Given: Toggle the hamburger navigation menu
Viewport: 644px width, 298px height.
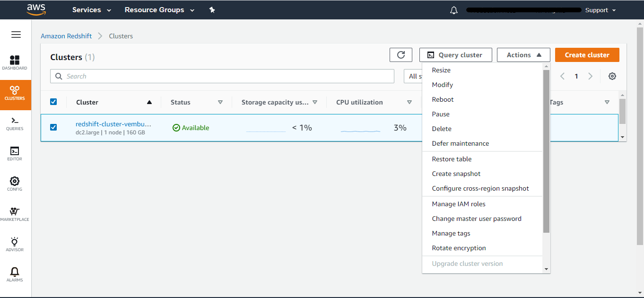Looking at the screenshot, I should [x=16, y=35].
